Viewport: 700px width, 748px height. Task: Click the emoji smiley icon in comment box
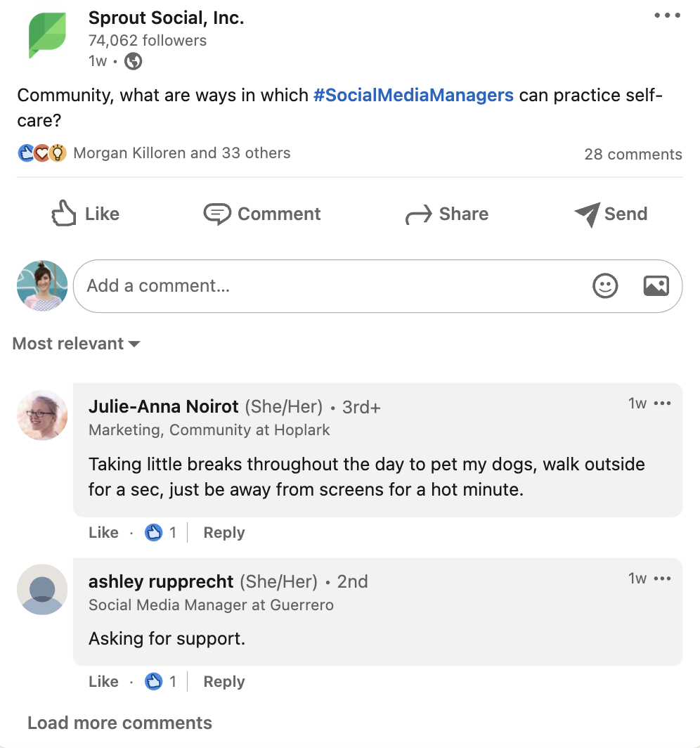coord(605,285)
